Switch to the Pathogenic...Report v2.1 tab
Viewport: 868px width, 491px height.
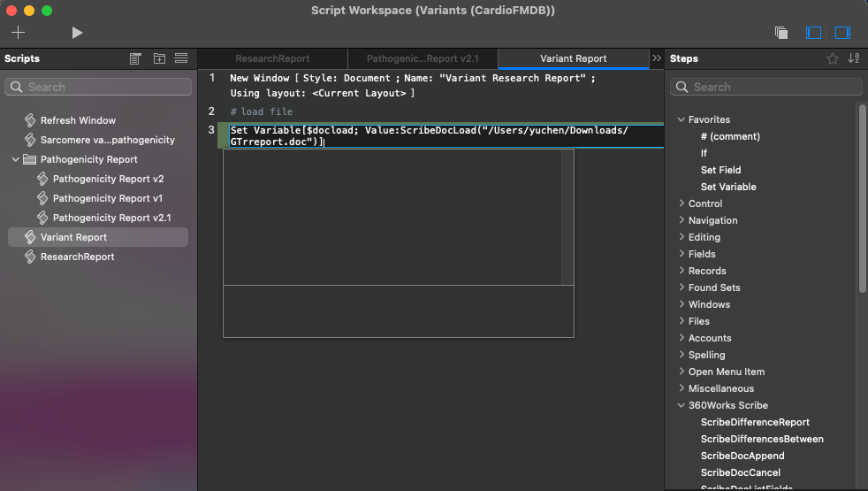click(x=423, y=58)
